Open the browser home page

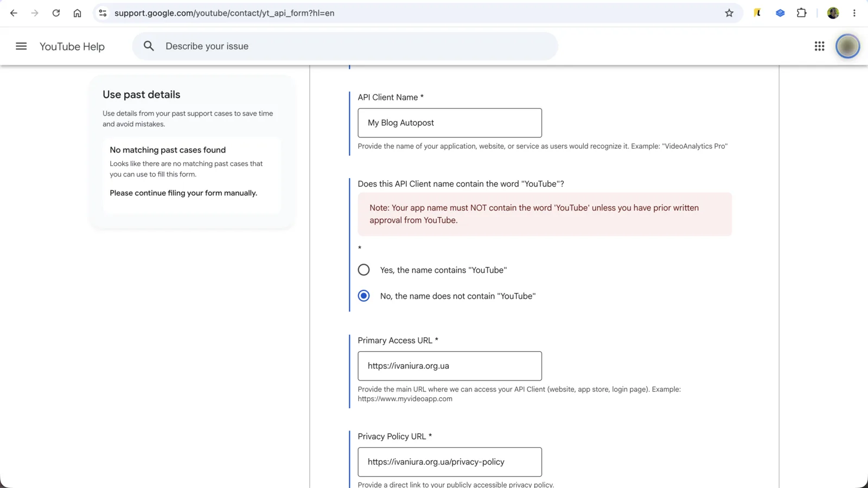77,13
